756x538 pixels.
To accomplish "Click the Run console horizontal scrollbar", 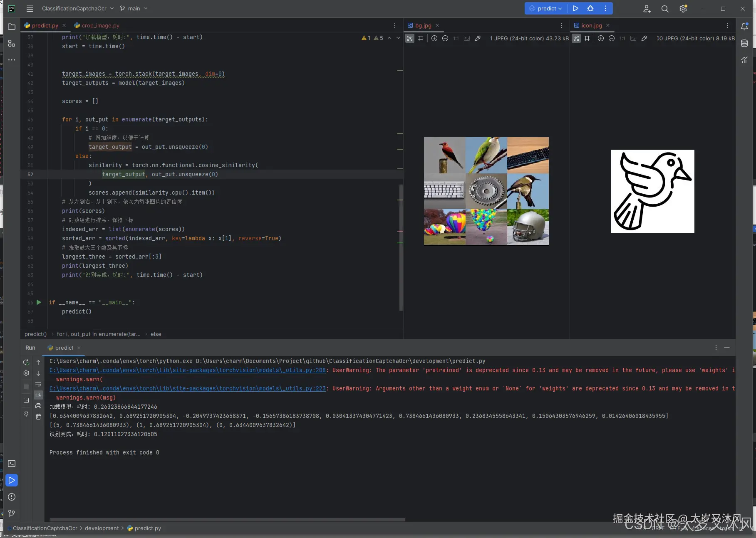I will click(227, 520).
